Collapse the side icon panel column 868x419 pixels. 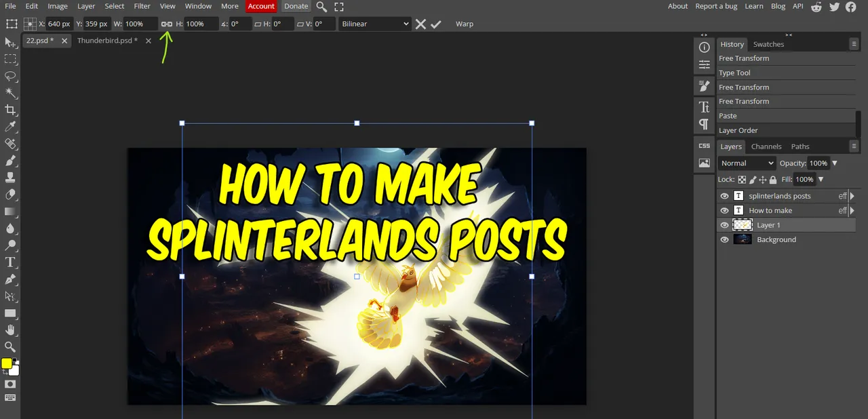coord(704,35)
